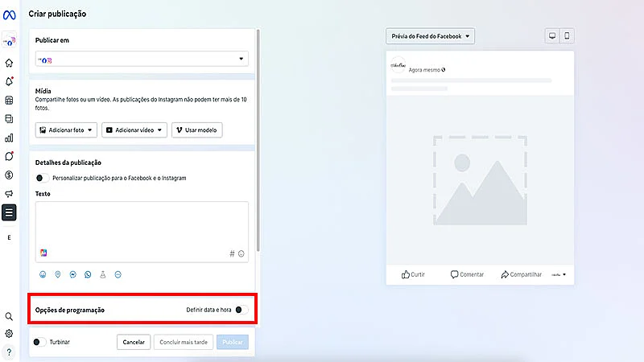Open the Publicar em account dropdown
This screenshot has width=644, height=362.
[x=142, y=59]
